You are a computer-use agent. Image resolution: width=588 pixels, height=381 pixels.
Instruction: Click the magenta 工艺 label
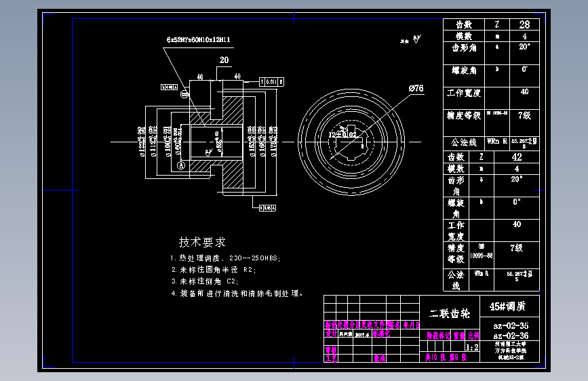click(x=331, y=359)
